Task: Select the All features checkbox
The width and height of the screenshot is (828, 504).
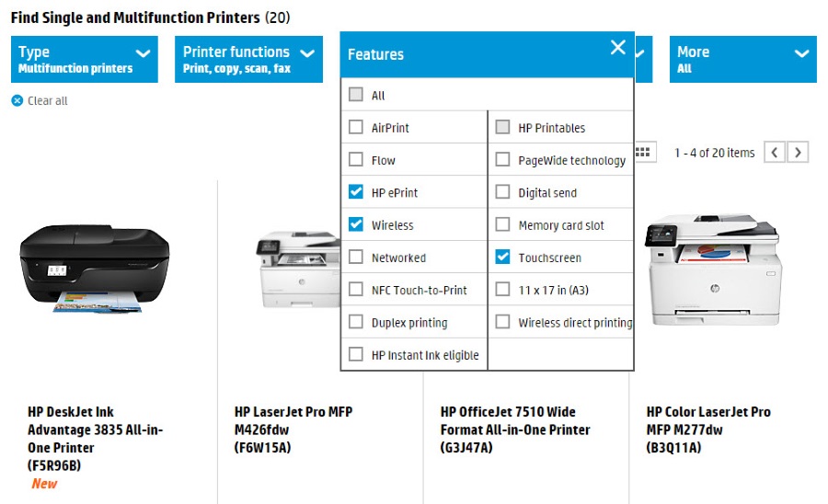Action: (x=356, y=95)
